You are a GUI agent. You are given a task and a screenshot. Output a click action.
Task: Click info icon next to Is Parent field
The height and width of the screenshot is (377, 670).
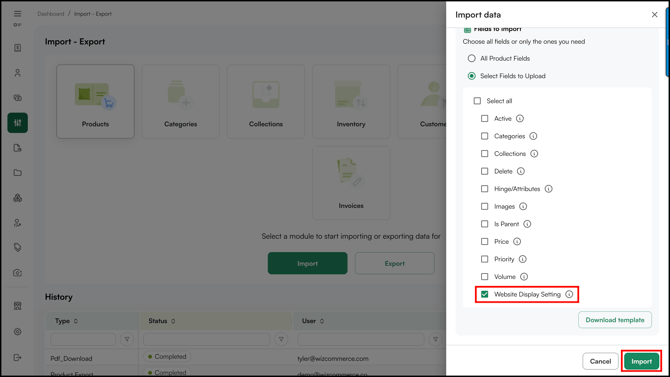527,224
